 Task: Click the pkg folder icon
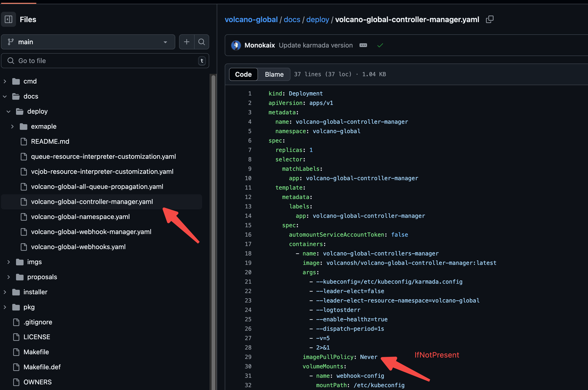[x=16, y=307]
